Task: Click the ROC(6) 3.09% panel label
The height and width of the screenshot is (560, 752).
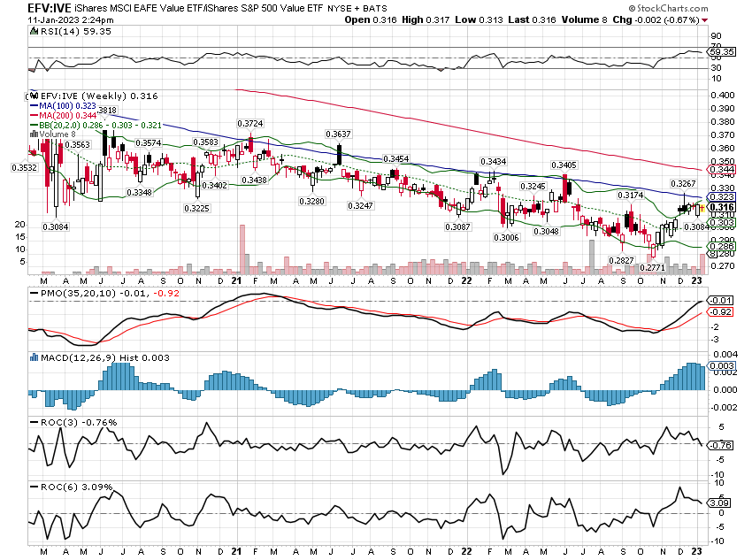Action: point(77,487)
